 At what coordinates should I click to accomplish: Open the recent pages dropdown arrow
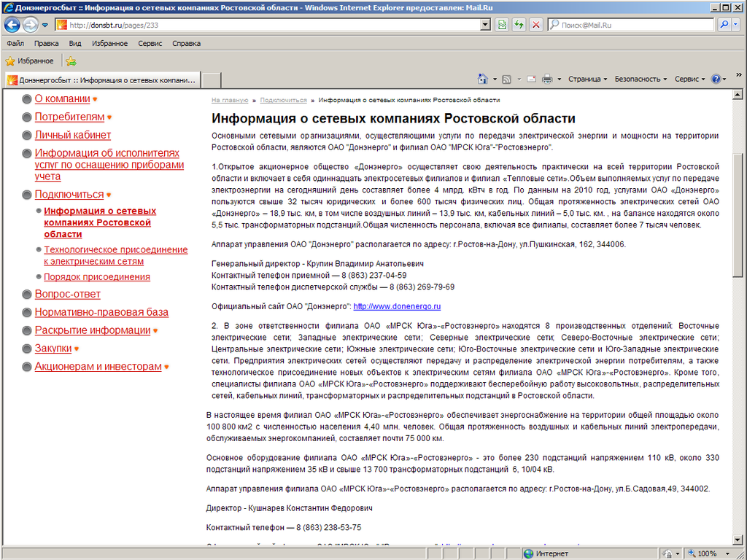click(44, 25)
